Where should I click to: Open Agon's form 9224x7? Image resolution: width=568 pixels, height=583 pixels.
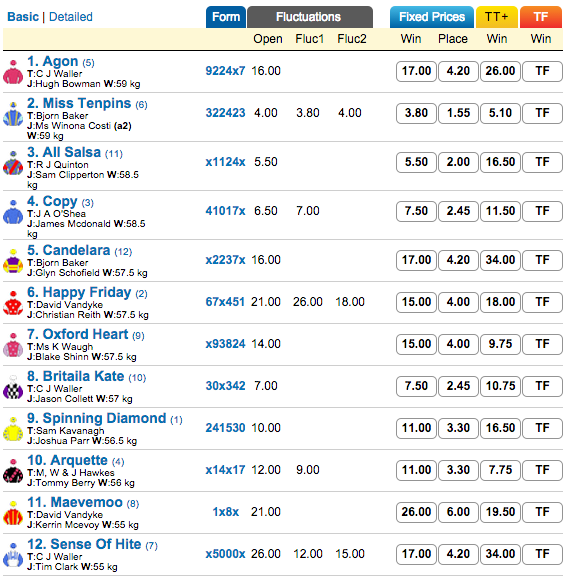225,71
